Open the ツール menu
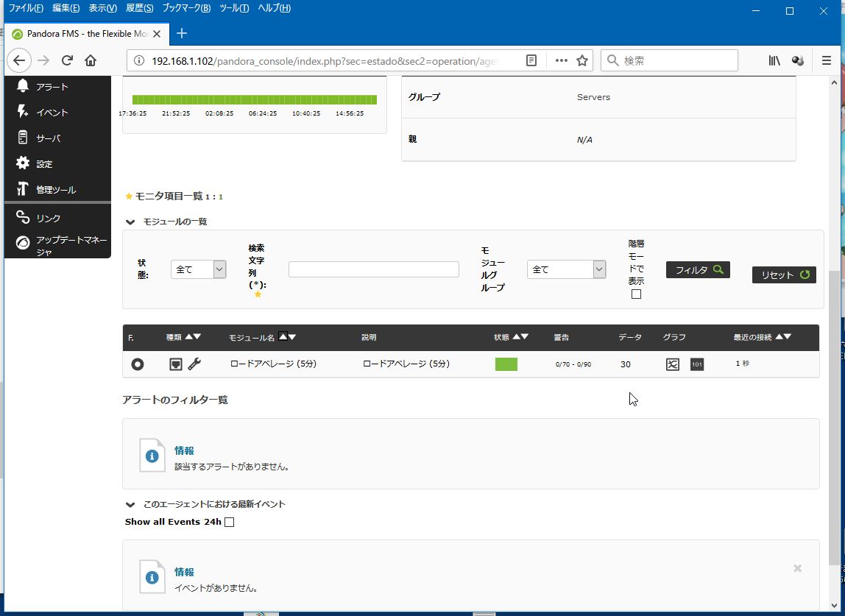This screenshot has width=845, height=616. tap(234, 8)
